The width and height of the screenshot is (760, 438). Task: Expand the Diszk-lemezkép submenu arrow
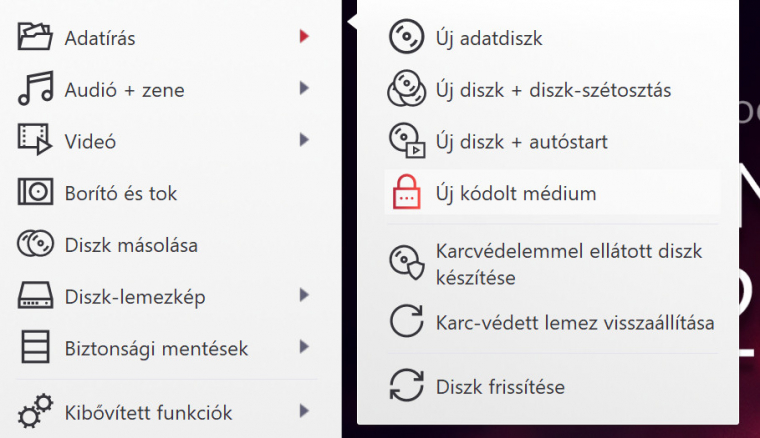[303, 296]
